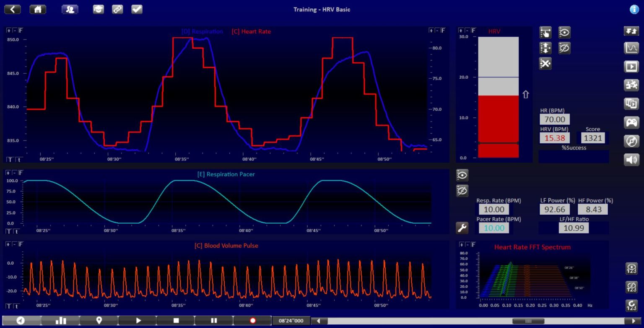Click the graduation cap training icon
The width and height of the screenshot is (644, 328).
pos(98,9)
